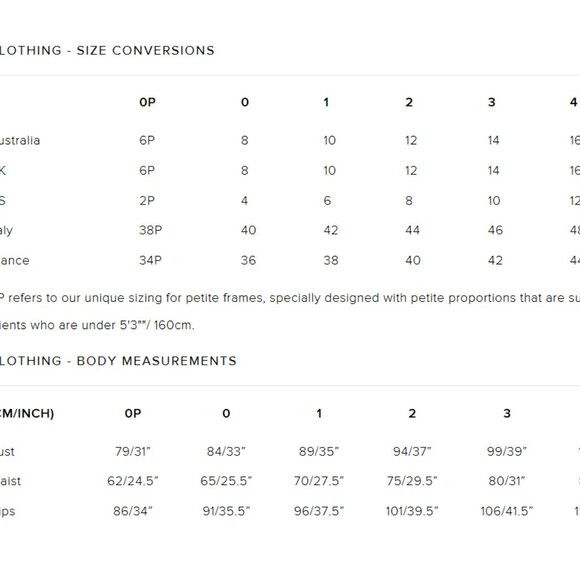The height and width of the screenshot is (580, 580).
Task: Click the 75/29.5" waist measurement
Action: pyautogui.click(x=412, y=481)
